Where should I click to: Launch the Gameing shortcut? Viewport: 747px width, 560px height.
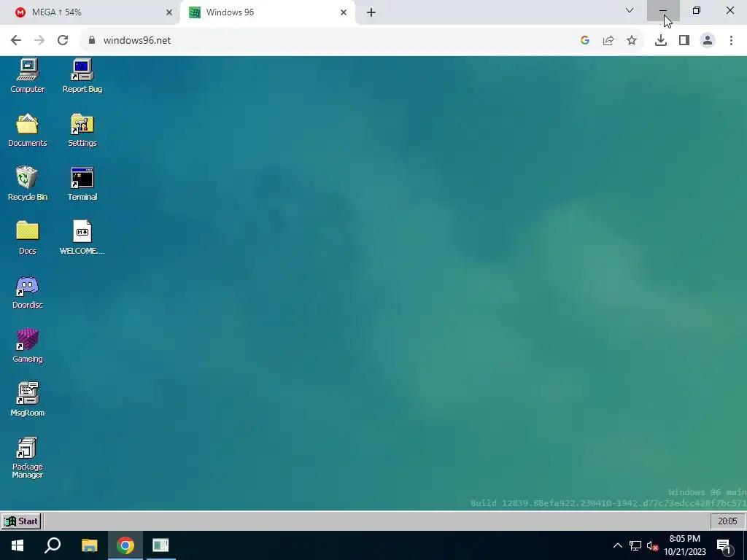click(28, 346)
